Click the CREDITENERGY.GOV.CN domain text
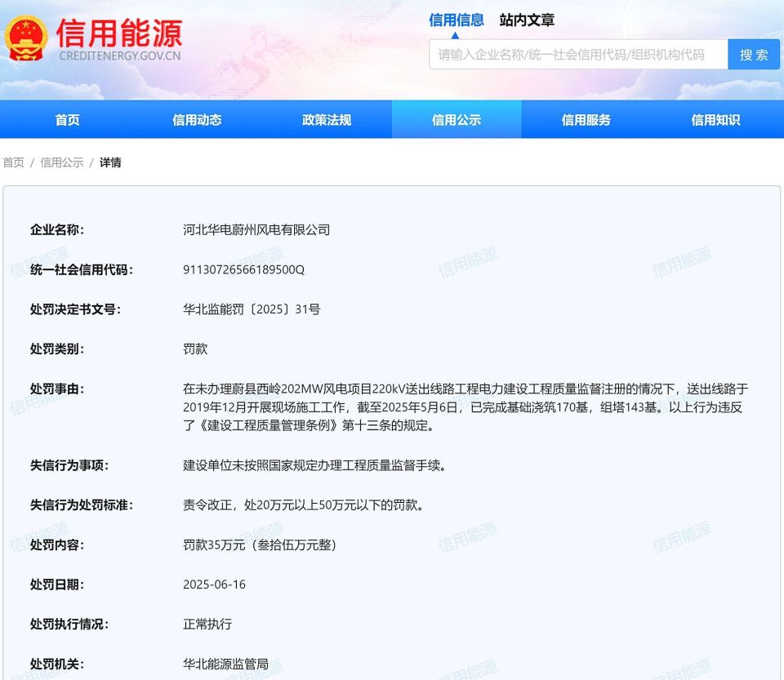Viewport: 784px width, 680px height. point(119,56)
